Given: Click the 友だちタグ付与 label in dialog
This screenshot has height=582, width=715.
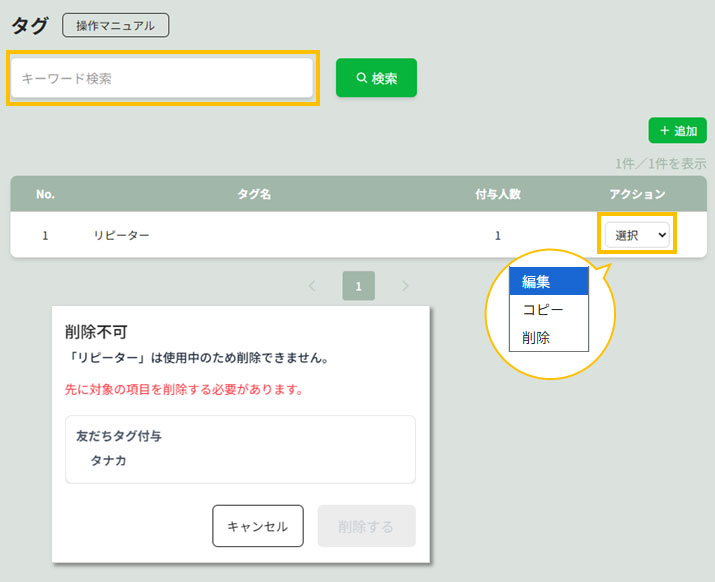Looking at the screenshot, I should (x=119, y=436).
